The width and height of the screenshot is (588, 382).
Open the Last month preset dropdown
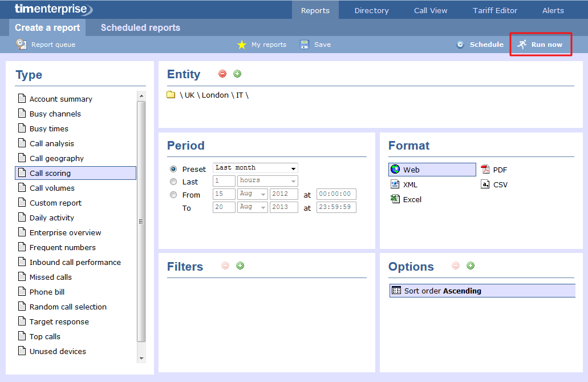click(x=255, y=168)
